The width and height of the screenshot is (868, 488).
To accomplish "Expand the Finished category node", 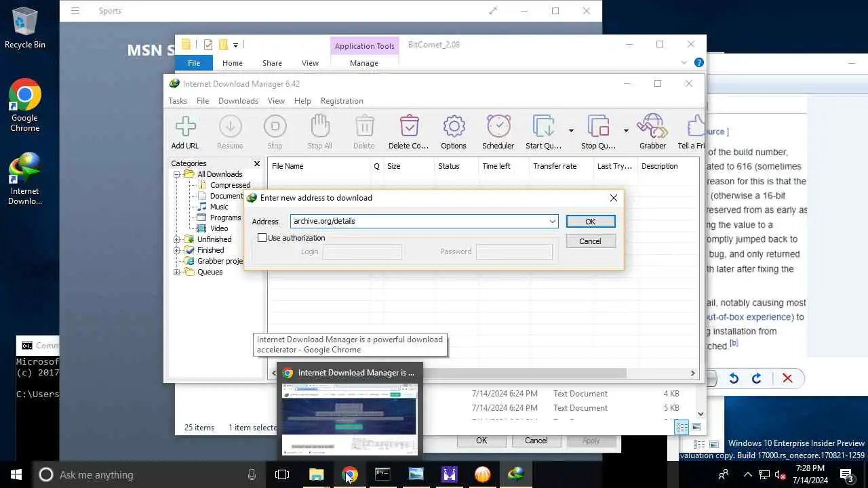I will [177, 250].
